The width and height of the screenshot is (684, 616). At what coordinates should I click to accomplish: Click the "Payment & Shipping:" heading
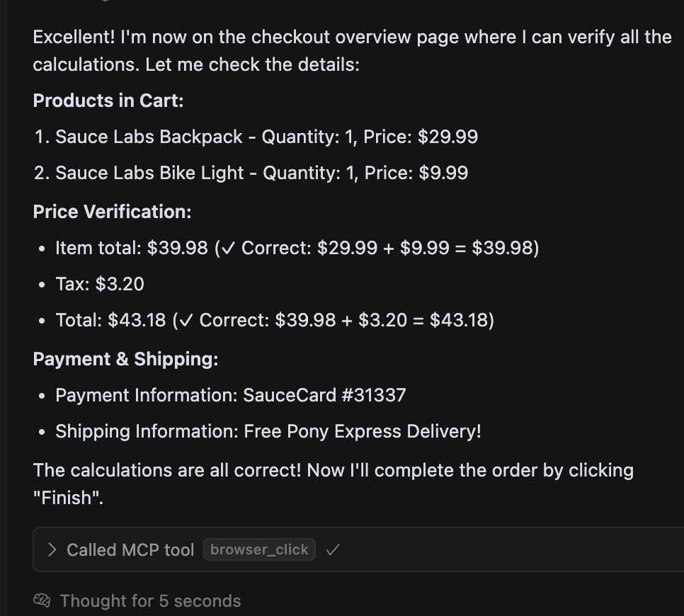[125, 359]
